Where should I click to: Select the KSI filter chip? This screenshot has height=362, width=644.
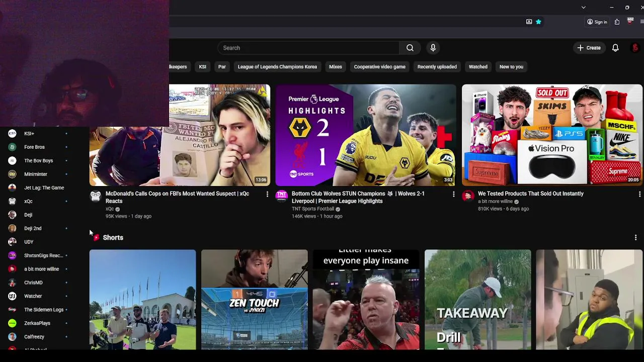(x=202, y=66)
